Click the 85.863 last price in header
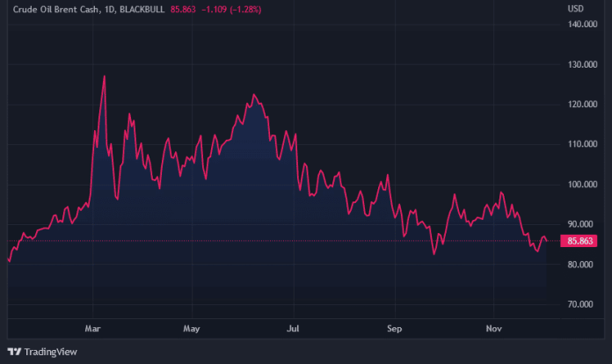This screenshot has width=612, height=364. pos(193,9)
